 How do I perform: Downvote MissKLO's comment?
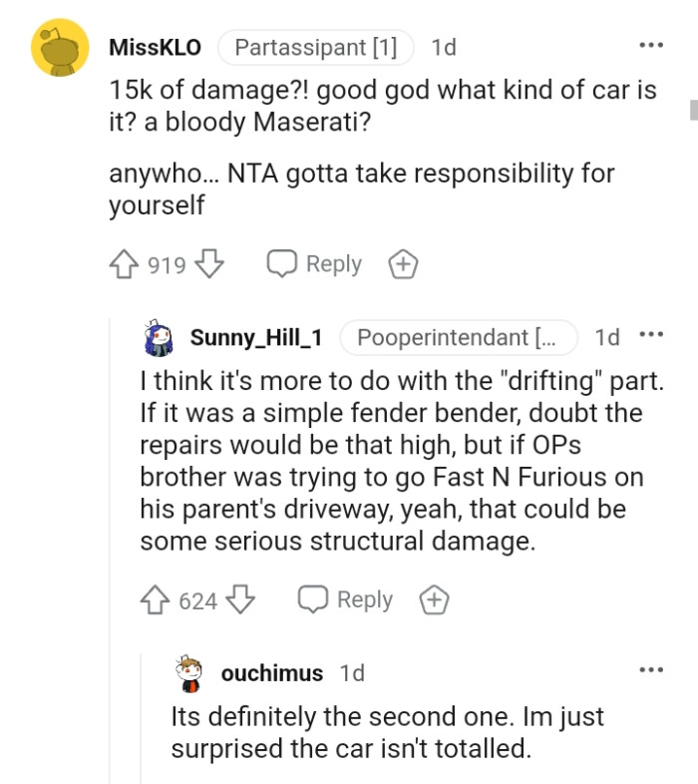(x=208, y=264)
